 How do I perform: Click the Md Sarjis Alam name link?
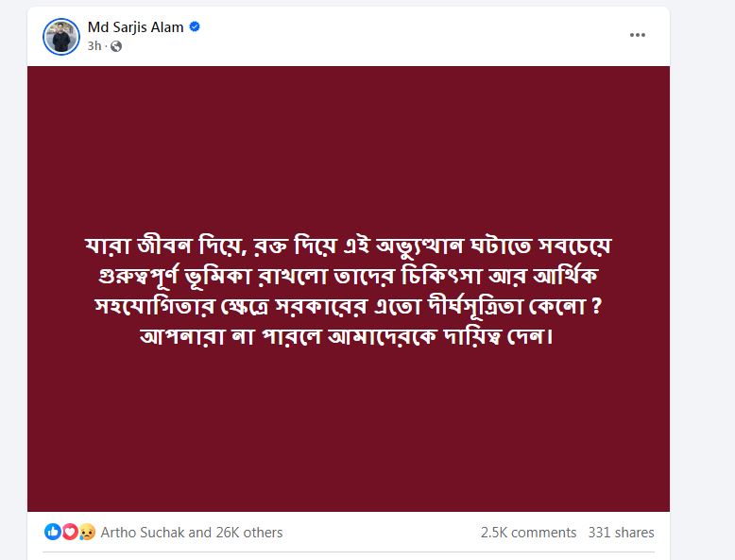pos(135,27)
